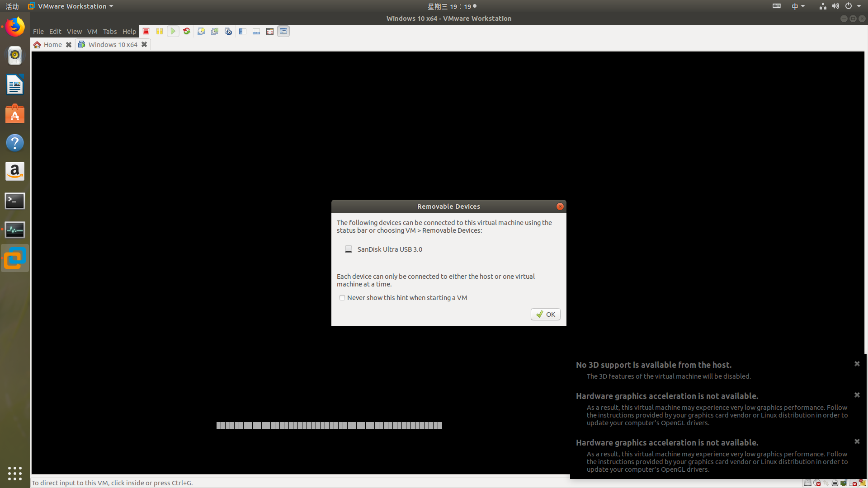Click the Restart guest toolbar icon

[x=187, y=31]
